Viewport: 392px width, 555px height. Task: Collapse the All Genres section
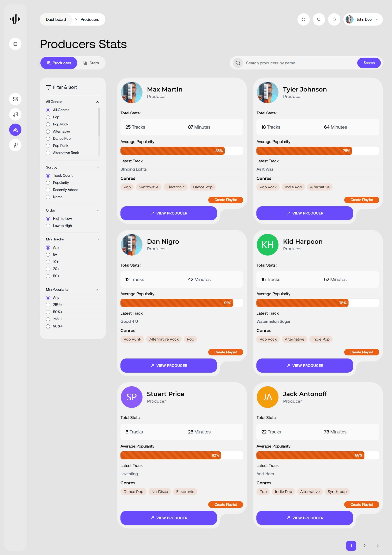click(x=97, y=102)
